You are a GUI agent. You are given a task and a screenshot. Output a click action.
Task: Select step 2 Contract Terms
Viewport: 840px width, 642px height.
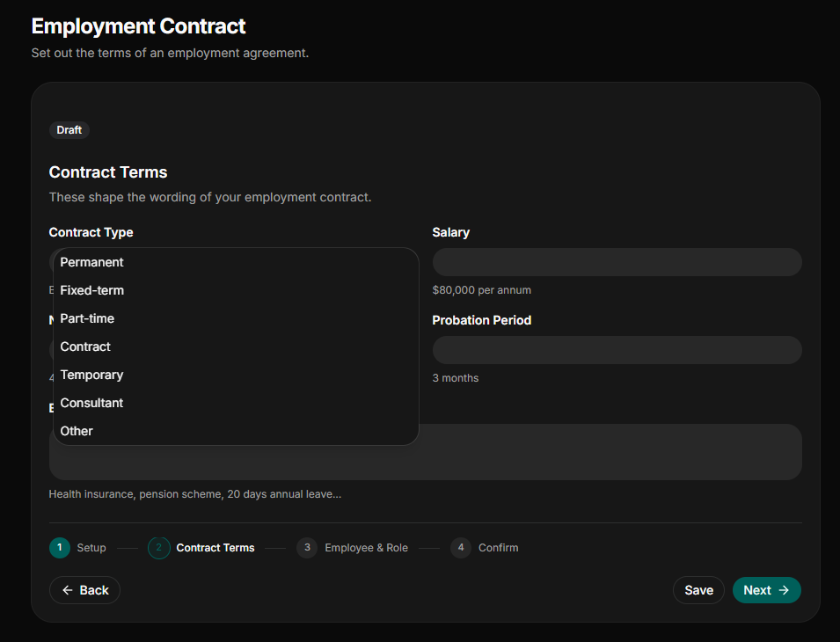coord(201,548)
